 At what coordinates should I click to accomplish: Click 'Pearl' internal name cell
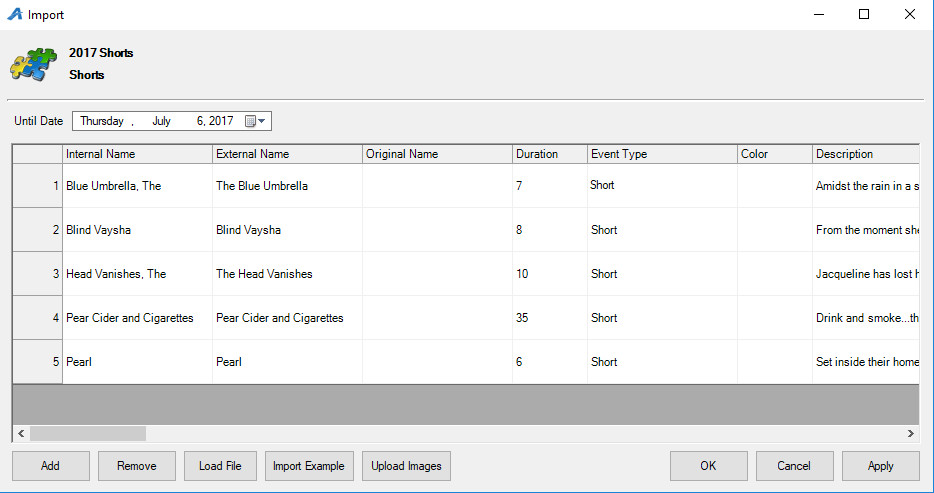[137, 361]
